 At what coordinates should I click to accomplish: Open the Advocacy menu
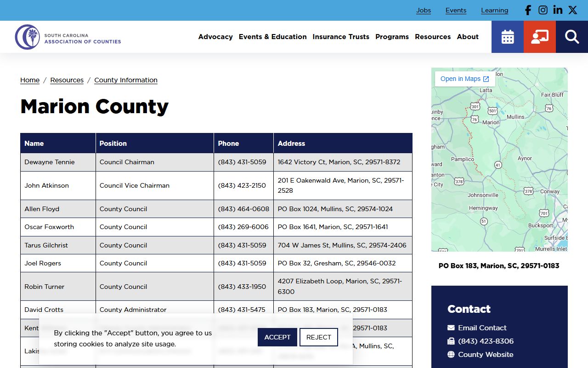coord(215,37)
